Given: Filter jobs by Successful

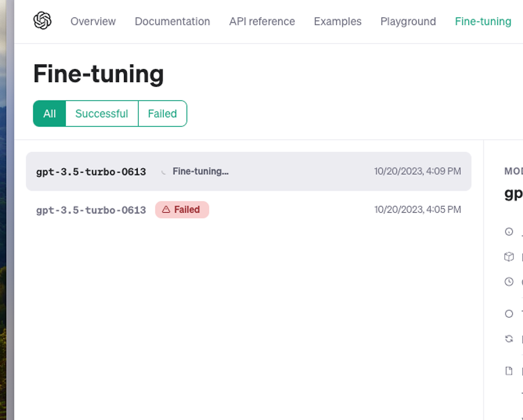Looking at the screenshot, I should pyautogui.click(x=102, y=113).
